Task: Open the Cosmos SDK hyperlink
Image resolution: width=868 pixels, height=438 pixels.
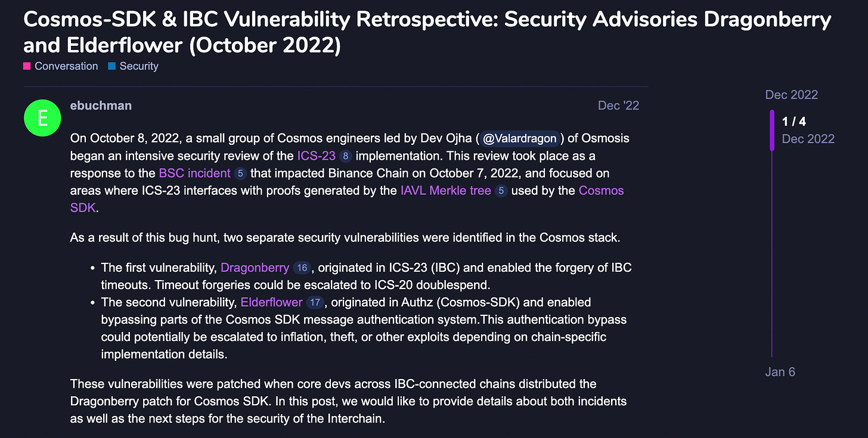Action: coord(601,190)
